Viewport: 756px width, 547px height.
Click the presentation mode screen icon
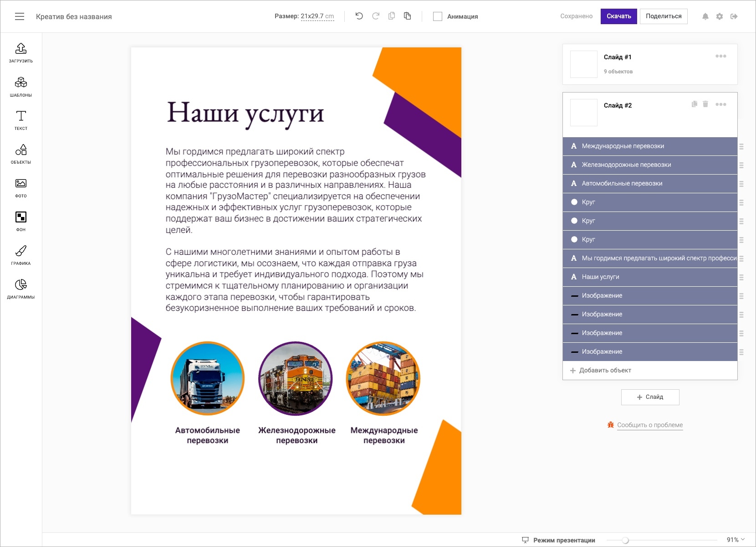pyautogui.click(x=525, y=540)
